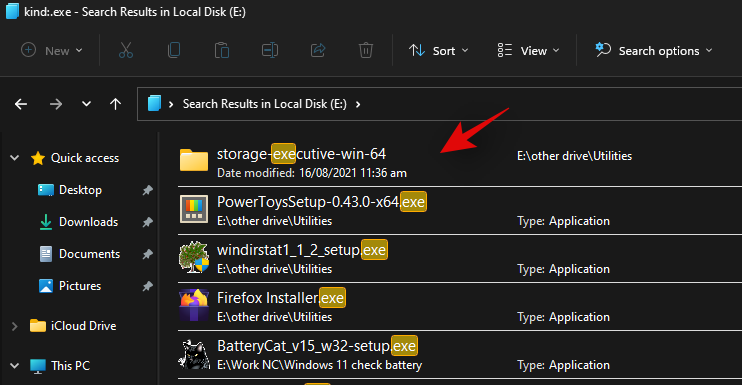Open the Sort dropdown
Screen dimensions: 742x385
pyautogui.click(x=439, y=51)
